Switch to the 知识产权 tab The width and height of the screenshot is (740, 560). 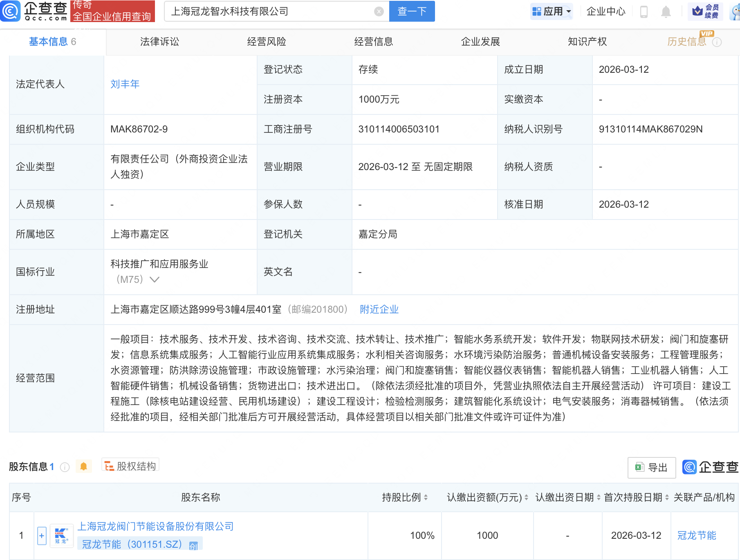[x=587, y=42]
